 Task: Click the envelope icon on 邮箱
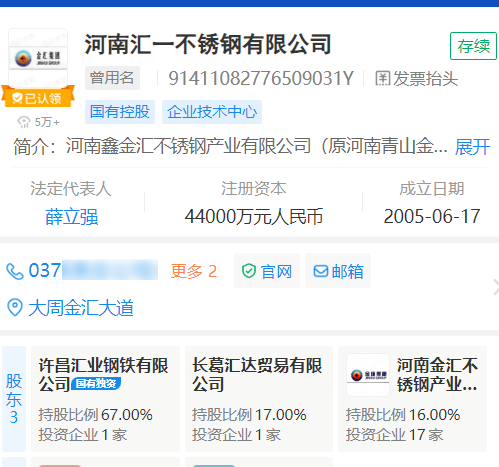321,271
